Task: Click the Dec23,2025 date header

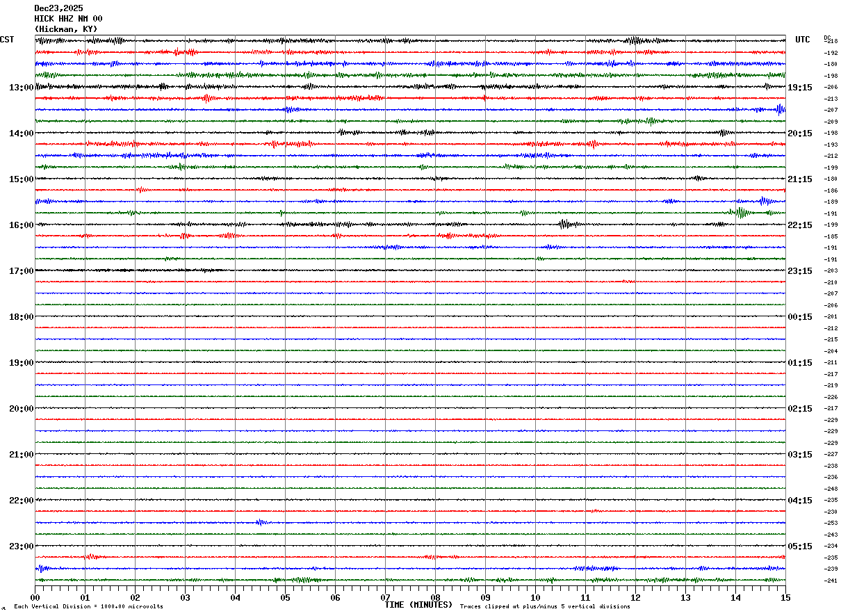Action: (58, 8)
